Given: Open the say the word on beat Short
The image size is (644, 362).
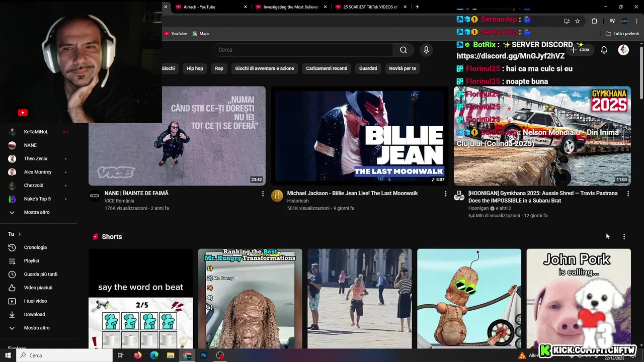Looking at the screenshot, I should (x=141, y=299).
